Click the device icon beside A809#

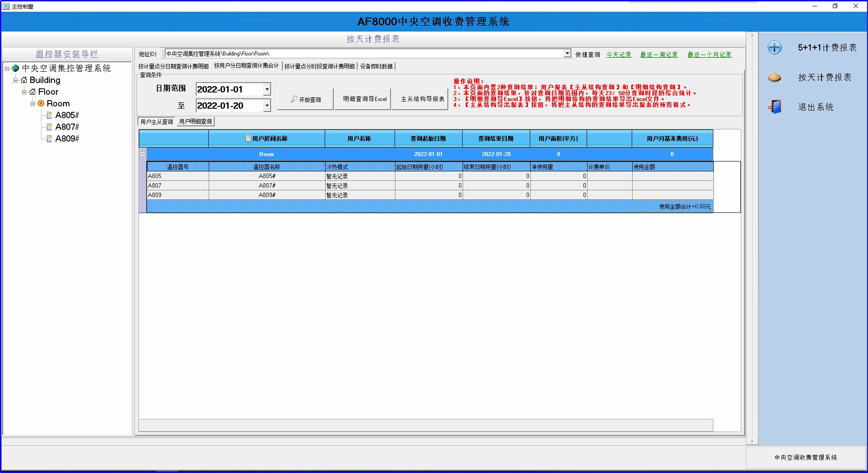[50, 138]
